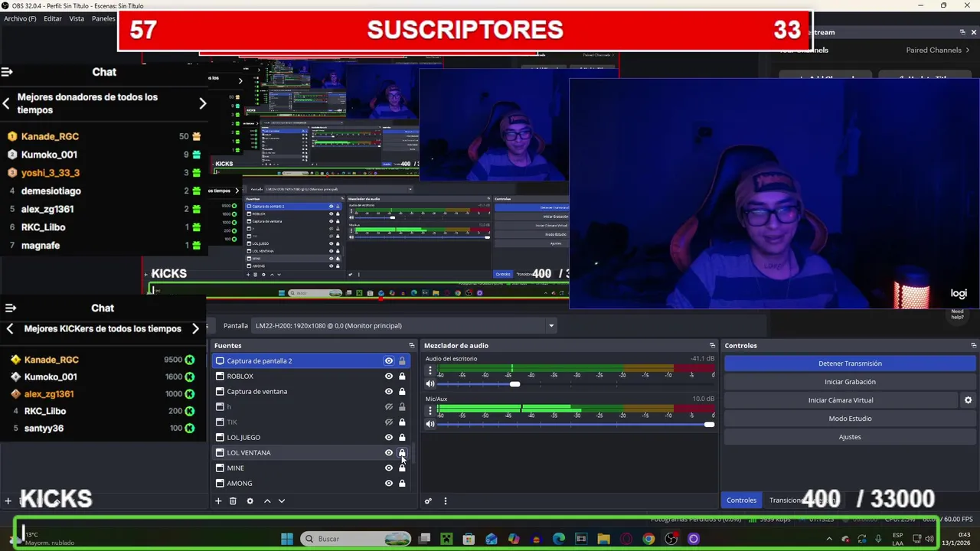Hide the ROBLOX source
The width and height of the screenshot is (980, 551).
388,377
